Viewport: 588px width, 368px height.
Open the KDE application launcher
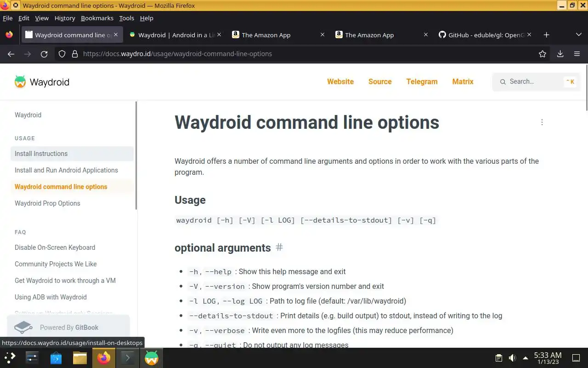[10, 357]
